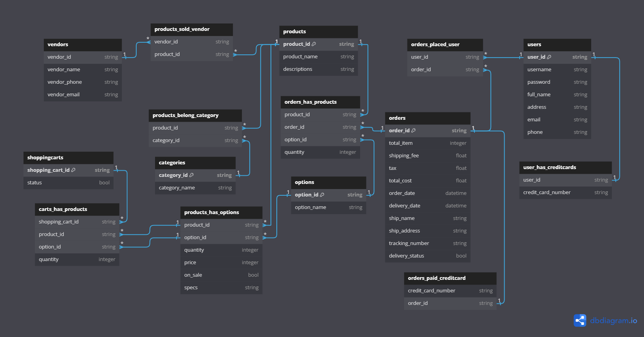The height and width of the screenshot is (337, 644).
Task: Click the tracking_number row in orders
Action: pyautogui.click(x=428, y=243)
